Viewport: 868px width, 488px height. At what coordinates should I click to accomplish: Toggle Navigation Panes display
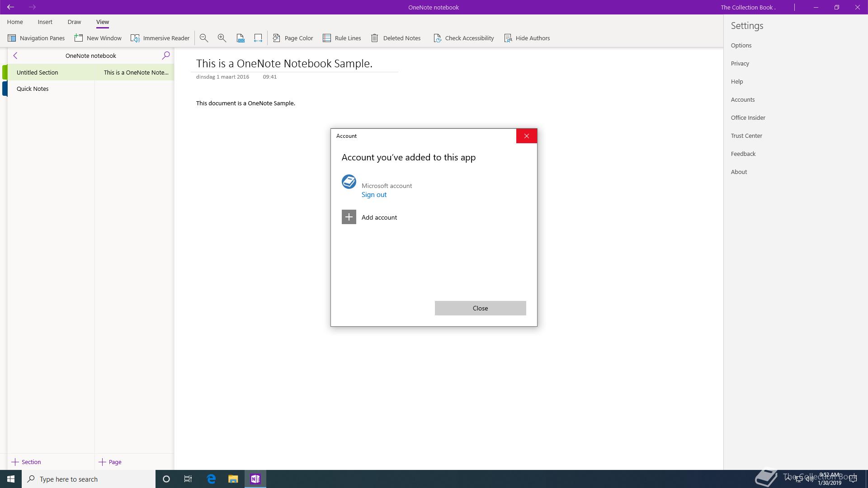pos(36,38)
